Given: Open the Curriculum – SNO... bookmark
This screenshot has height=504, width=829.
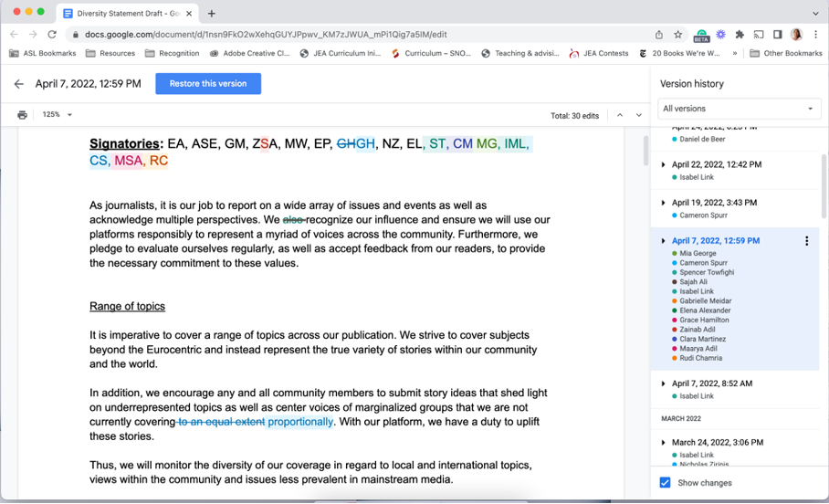Looking at the screenshot, I should click(431, 54).
